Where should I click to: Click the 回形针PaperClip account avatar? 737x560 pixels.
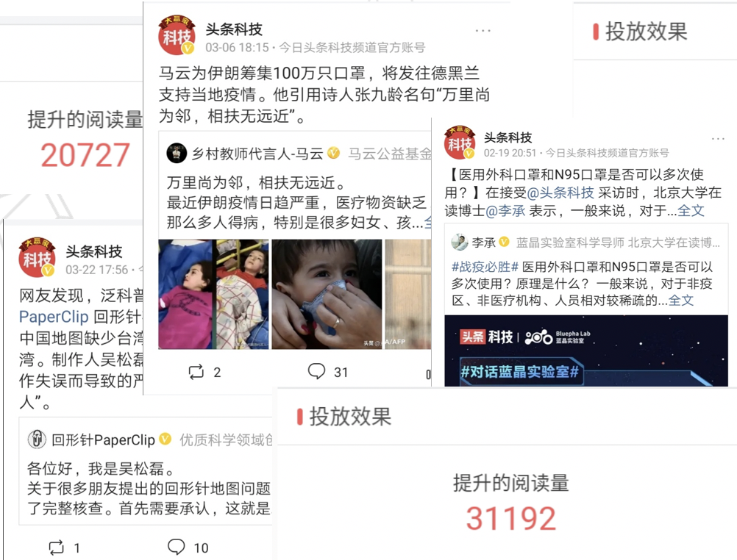(37, 439)
